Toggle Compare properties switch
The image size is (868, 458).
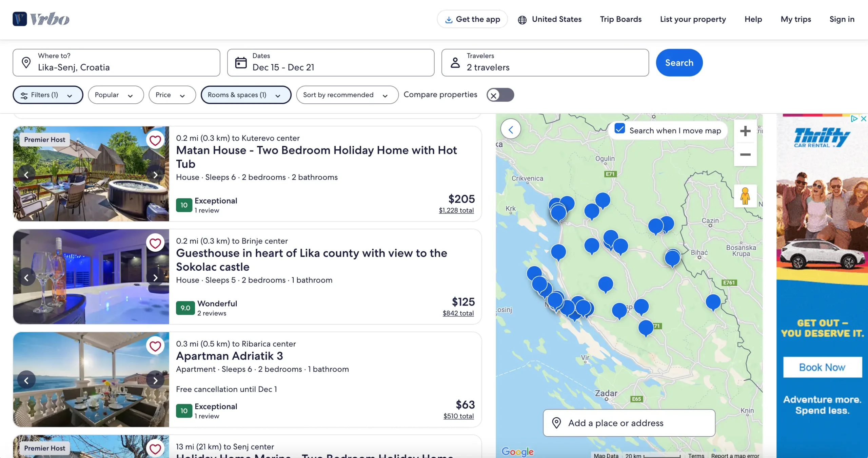click(500, 95)
